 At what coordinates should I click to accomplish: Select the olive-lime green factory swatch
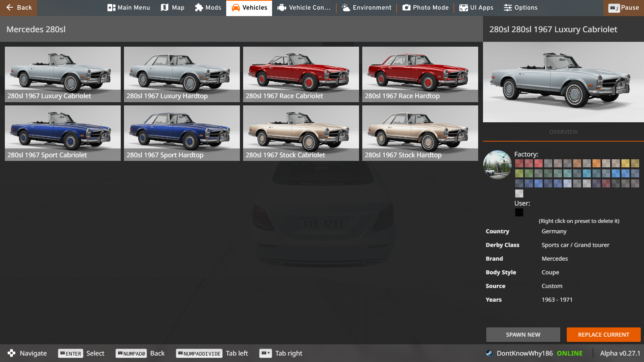pyautogui.click(x=519, y=173)
